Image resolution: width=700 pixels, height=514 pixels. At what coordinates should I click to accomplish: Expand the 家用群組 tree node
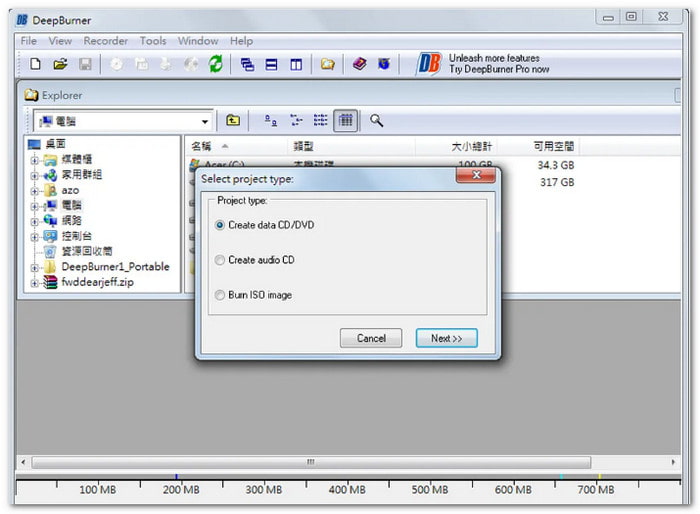coord(34,176)
